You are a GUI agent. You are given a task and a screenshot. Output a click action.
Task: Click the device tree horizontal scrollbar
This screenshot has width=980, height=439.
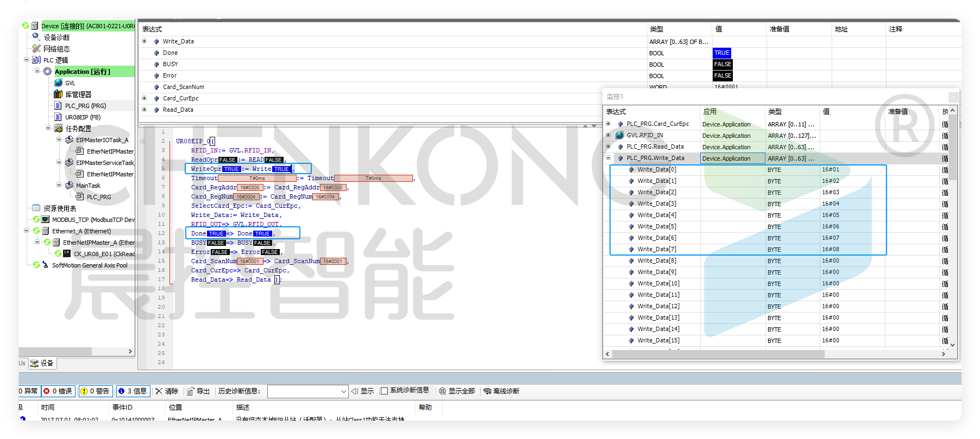coord(55,351)
